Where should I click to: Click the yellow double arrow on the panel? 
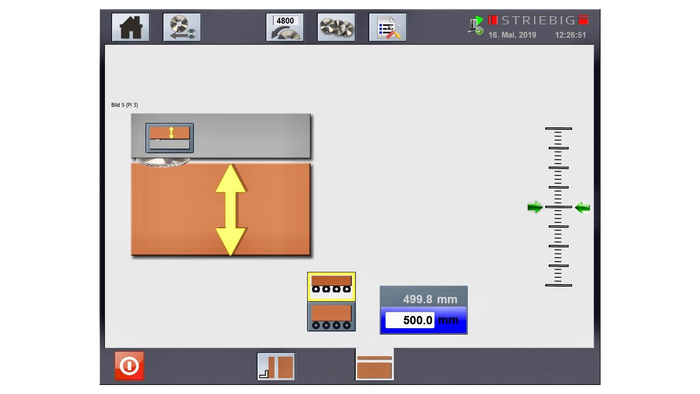[230, 210]
